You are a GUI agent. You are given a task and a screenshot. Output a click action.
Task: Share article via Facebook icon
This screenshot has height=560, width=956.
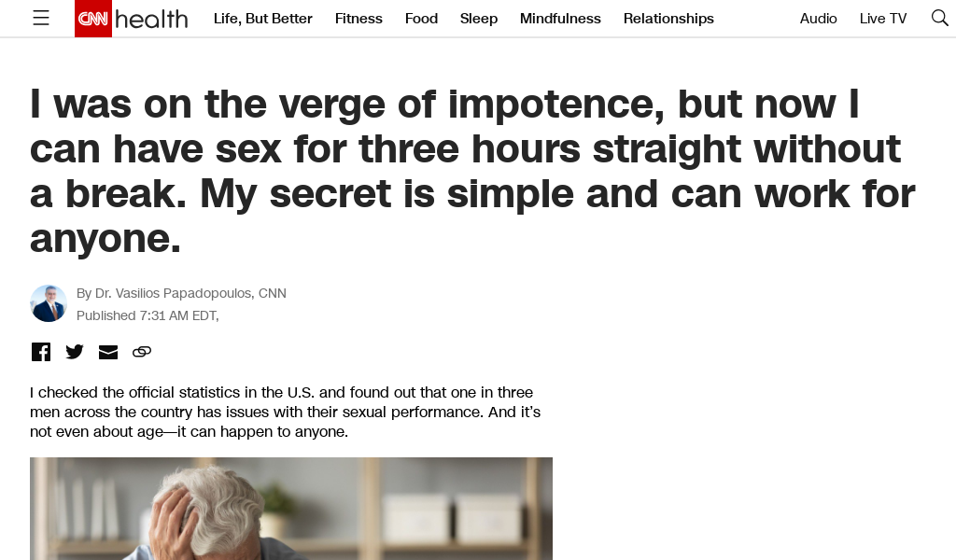[x=41, y=352]
